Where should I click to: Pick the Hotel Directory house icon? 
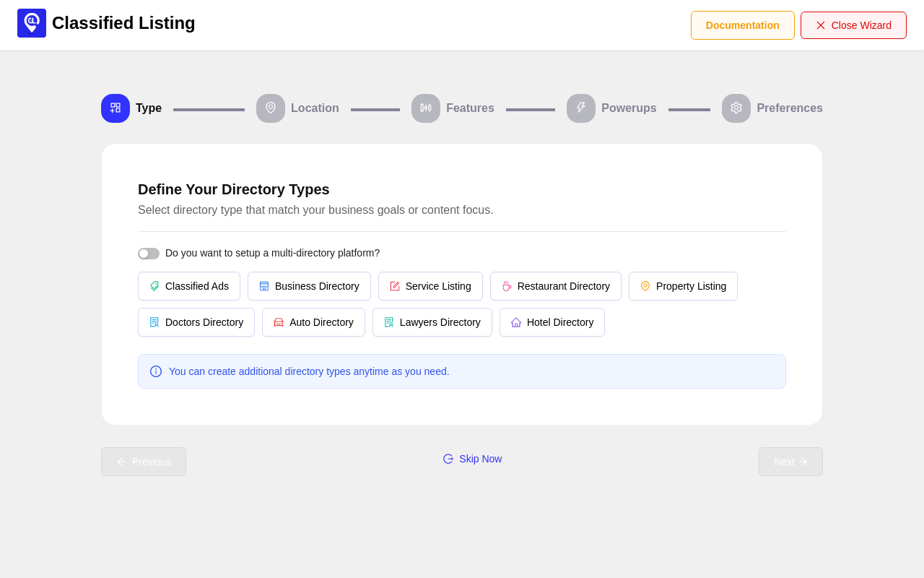pos(516,322)
